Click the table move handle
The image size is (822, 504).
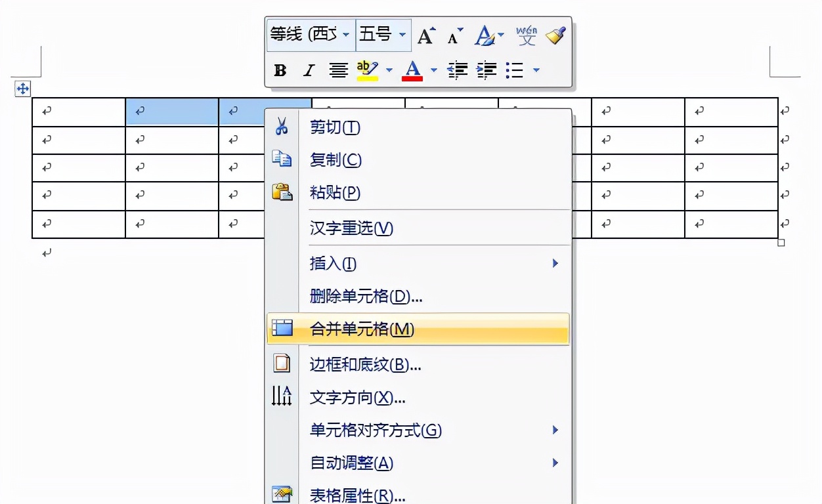tap(22, 89)
